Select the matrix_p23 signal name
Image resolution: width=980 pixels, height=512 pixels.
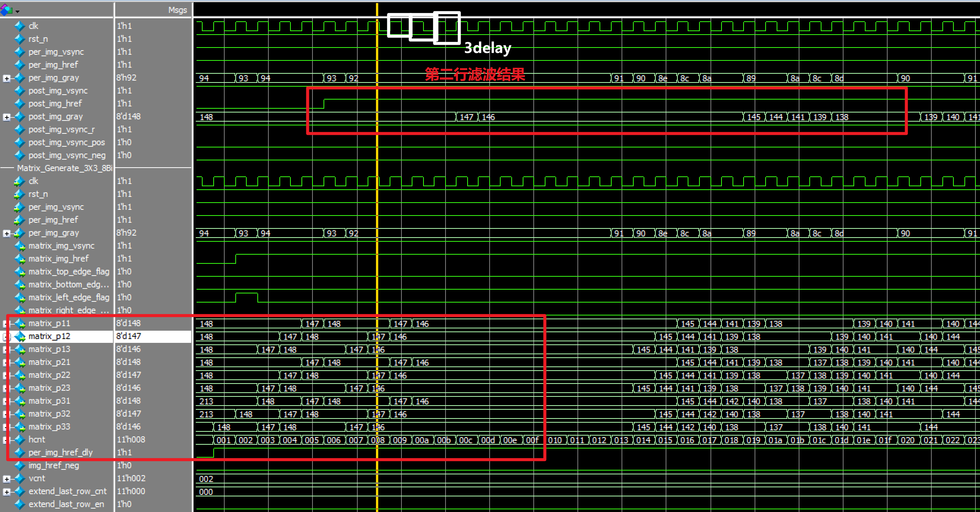coord(49,388)
